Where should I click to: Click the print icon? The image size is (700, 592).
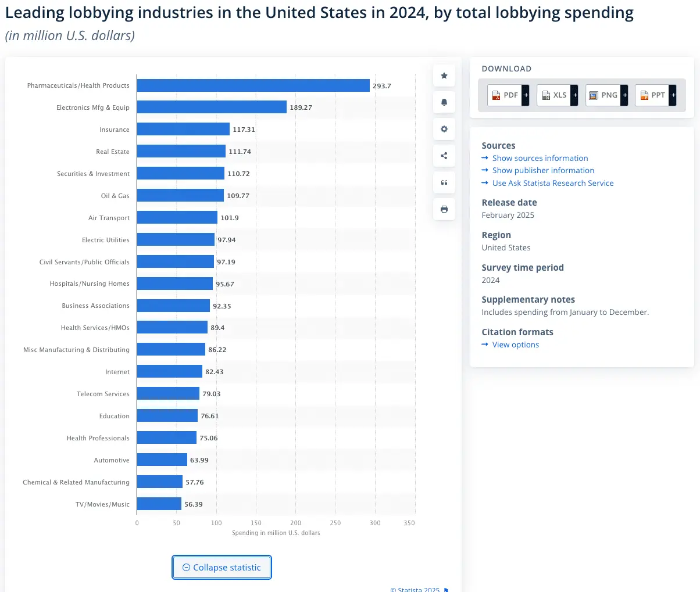[444, 209]
